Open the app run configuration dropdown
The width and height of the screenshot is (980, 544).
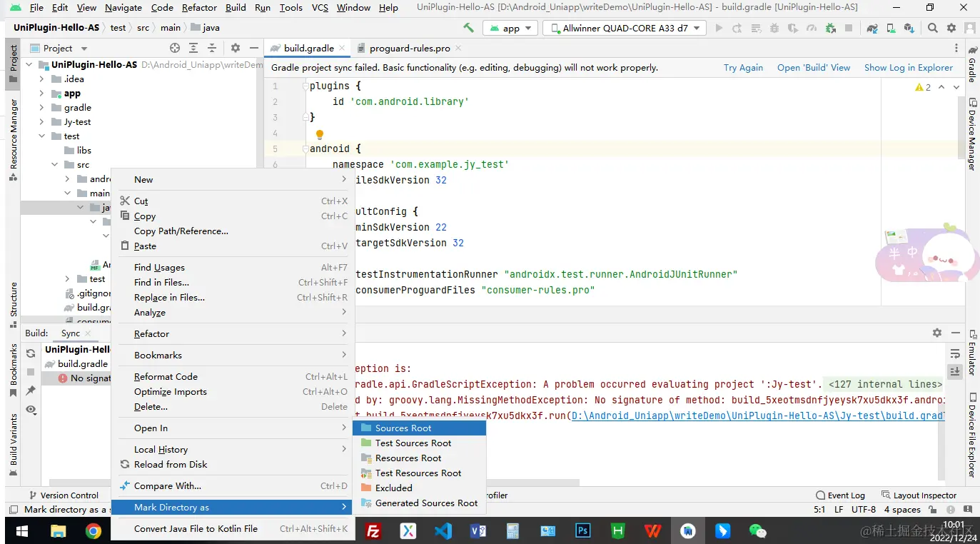[x=511, y=28]
